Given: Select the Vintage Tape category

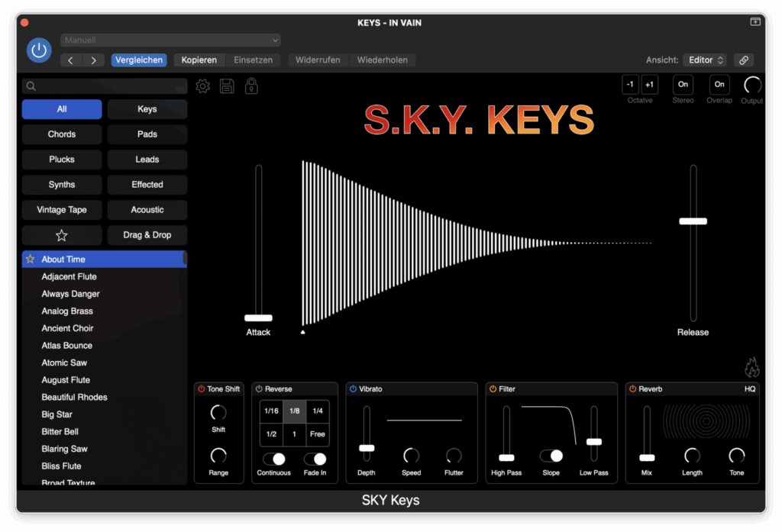Looking at the screenshot, I should 62,210.
